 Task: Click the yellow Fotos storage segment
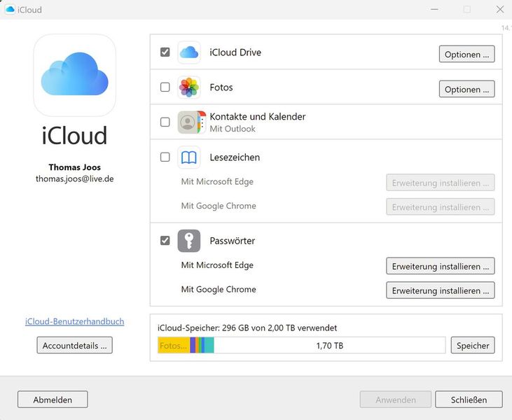(x=174, y=345)
